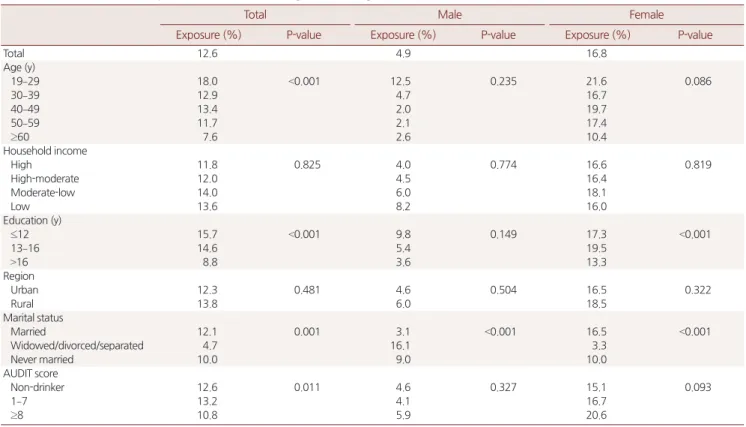The height and width of the screenshot is (427, 746).
Task: Click the High-moderate income row label
Action: tap(45, 178)
